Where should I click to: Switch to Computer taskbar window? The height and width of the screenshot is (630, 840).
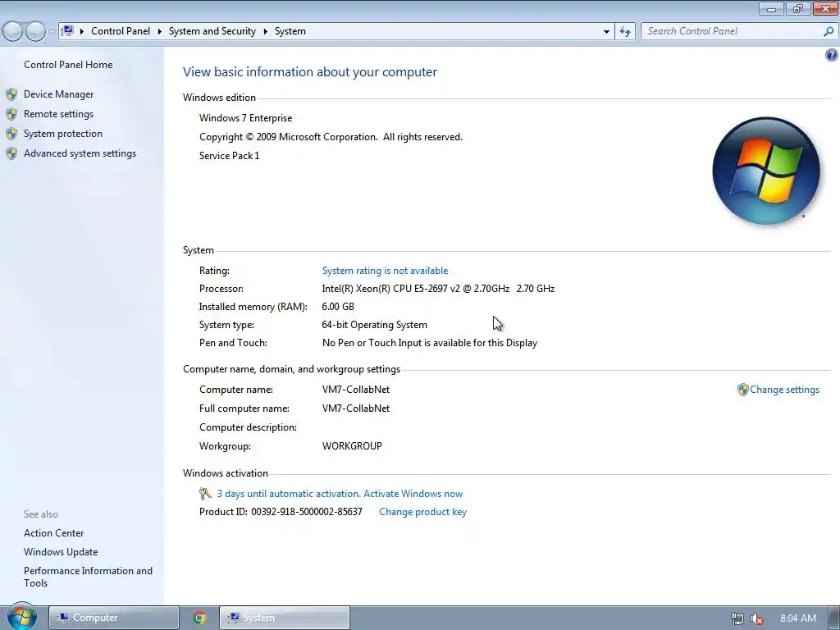113,618
